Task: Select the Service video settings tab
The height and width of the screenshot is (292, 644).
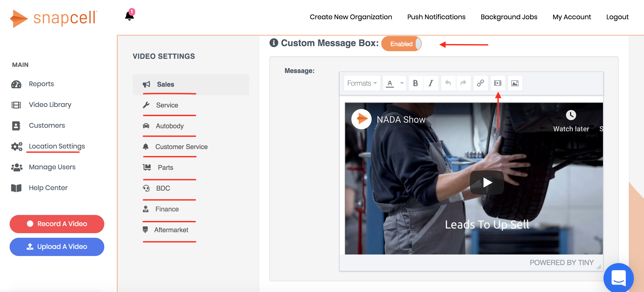Action: (x=167, y=105)
